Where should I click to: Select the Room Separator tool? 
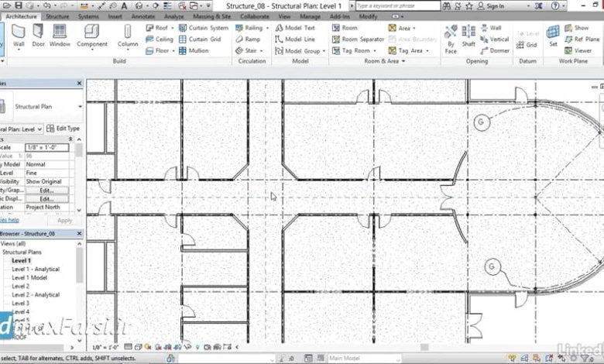(x=359, y=39)
